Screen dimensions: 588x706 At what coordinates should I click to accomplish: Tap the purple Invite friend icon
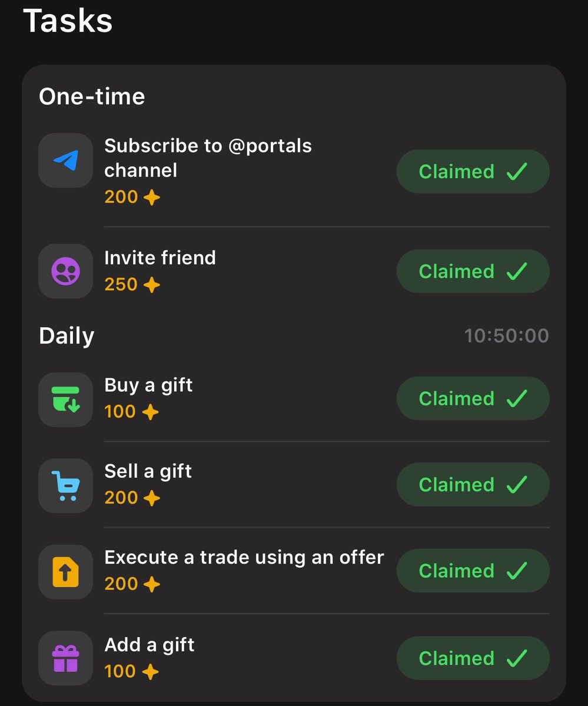[65, 271]
